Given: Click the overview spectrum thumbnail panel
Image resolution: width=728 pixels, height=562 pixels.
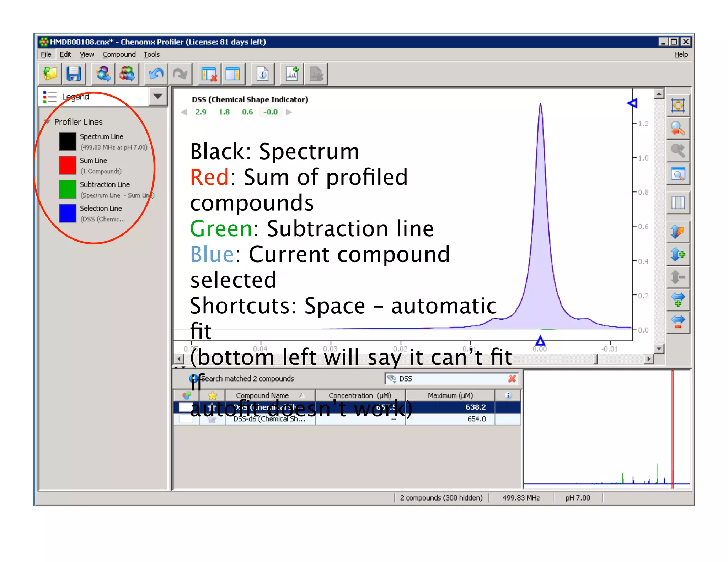Looking at the screenshot, I should pyautogui.click(x=607, y=429).
